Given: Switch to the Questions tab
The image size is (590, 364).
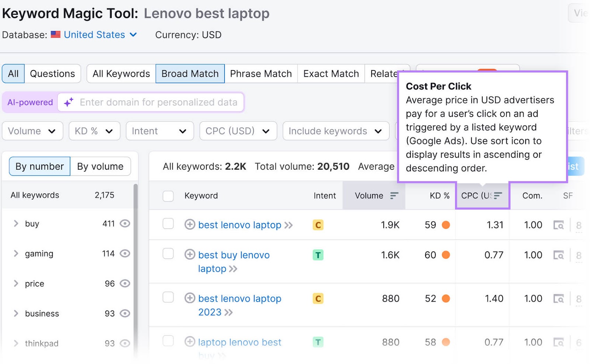Looking at the screenshot, I should click(52, 73).
